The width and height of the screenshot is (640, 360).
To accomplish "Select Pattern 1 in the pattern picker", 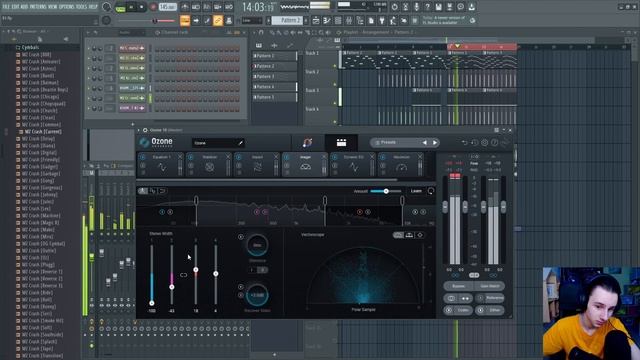I will pyautogui.click(x=274, y=56).
